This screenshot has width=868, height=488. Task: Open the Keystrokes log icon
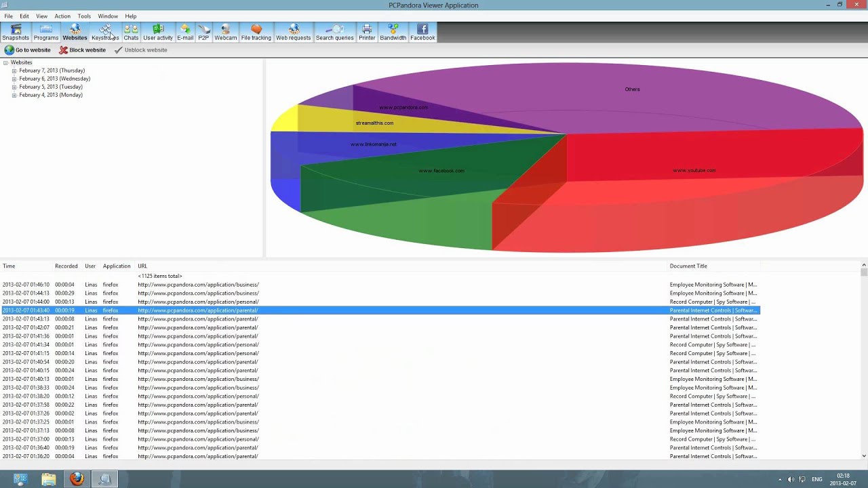[105, 32]
